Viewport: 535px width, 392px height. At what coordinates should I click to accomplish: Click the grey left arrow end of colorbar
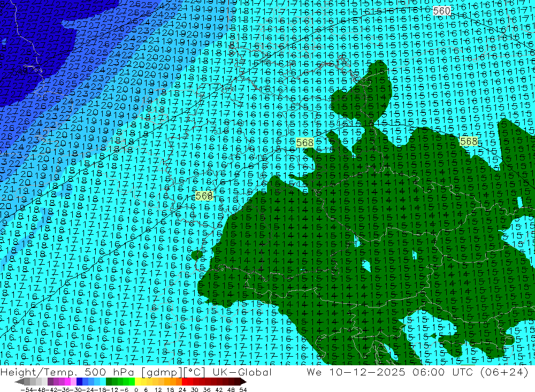coord(19,382)
